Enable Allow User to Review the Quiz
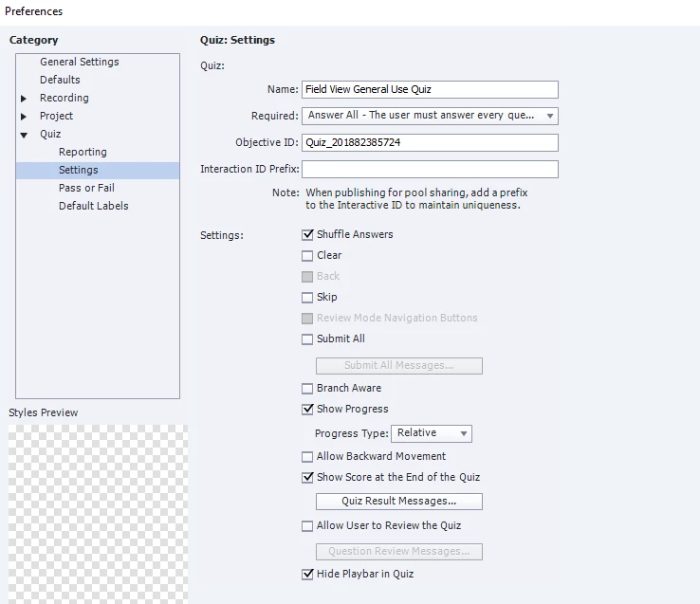 (x=307, y=526)
